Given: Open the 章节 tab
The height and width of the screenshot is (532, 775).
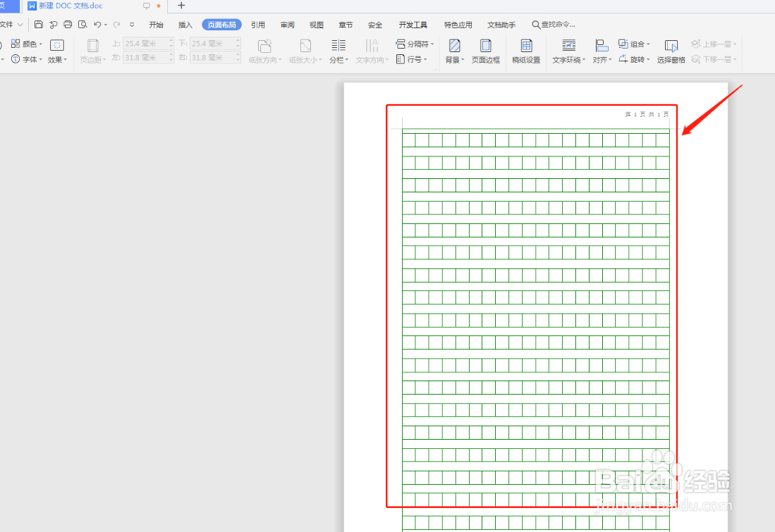Looking at the screenshot, I should coord(346,25).
